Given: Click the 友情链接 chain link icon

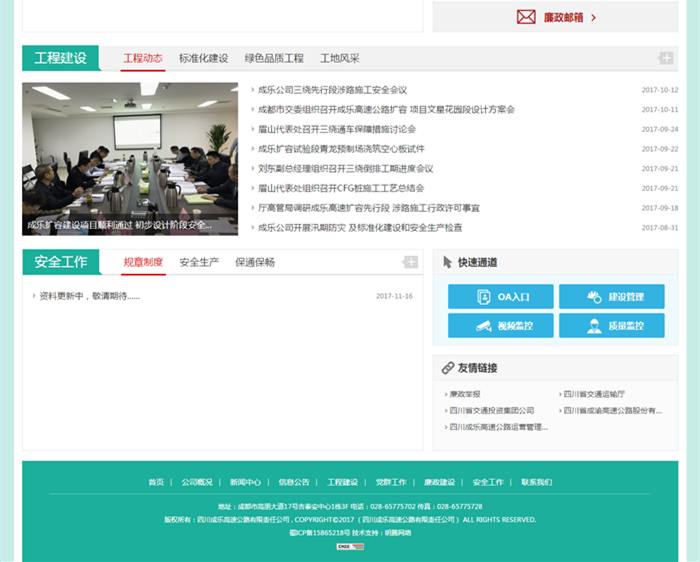Looking at the screenshot, I should tap(448, 368).
